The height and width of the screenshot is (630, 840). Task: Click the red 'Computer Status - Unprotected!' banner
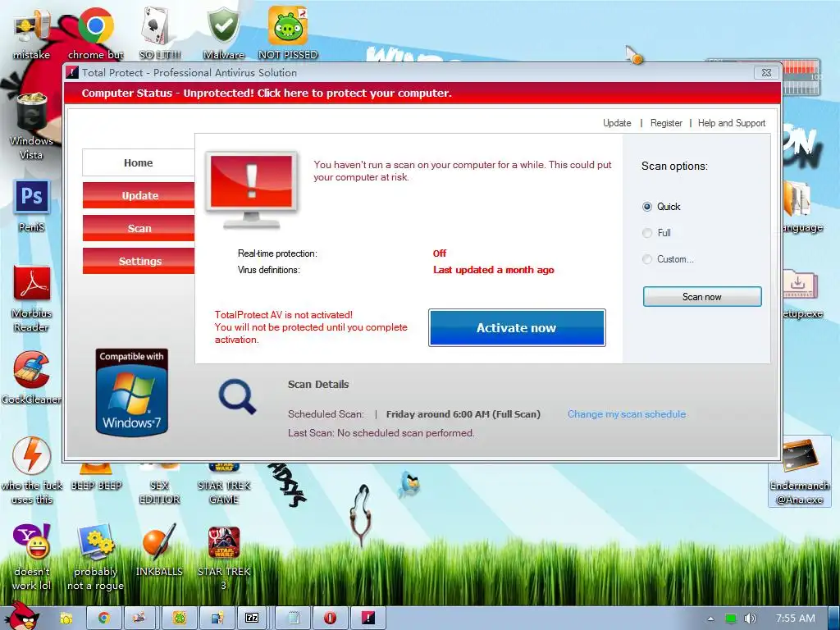click(x=422, y=94)
